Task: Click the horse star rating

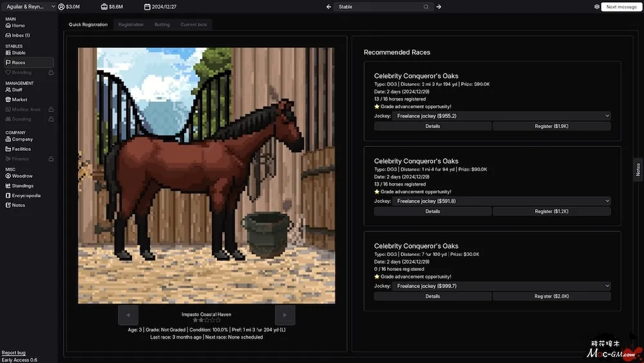Action: pyautogui.click(x=207, y=320)
